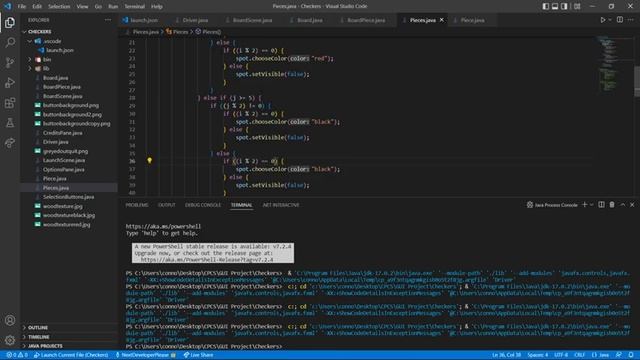Click the run Java play button

click(x=602, y=20)
